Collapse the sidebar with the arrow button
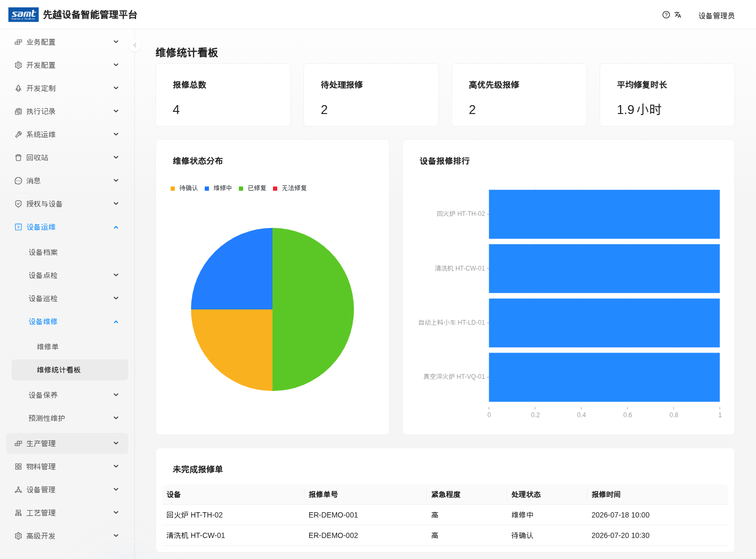 135,45
